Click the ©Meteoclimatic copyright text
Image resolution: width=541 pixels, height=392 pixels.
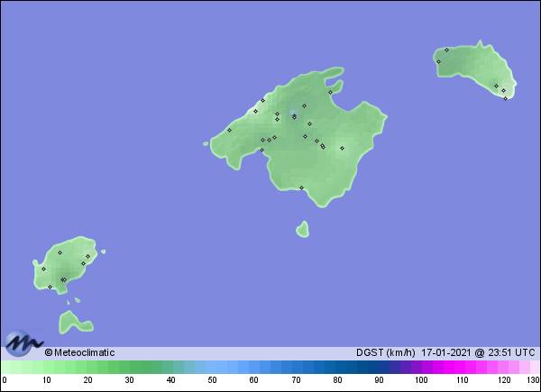pos(79,352)
